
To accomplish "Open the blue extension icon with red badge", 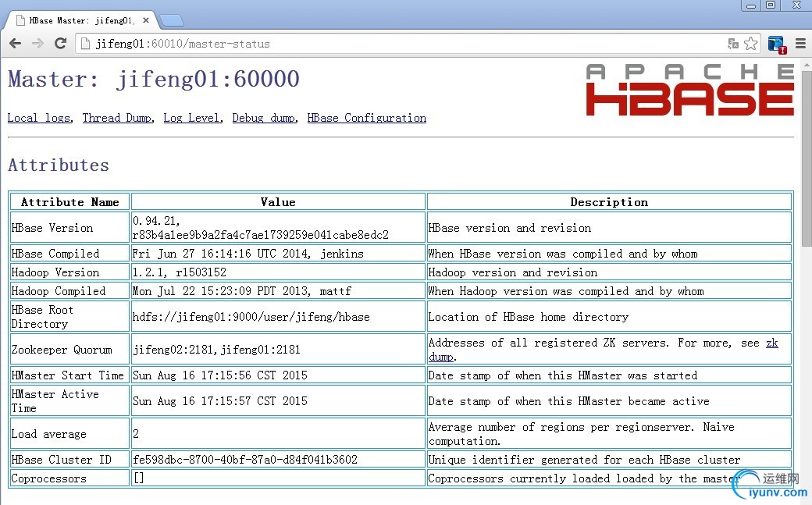I will point(777,44).
